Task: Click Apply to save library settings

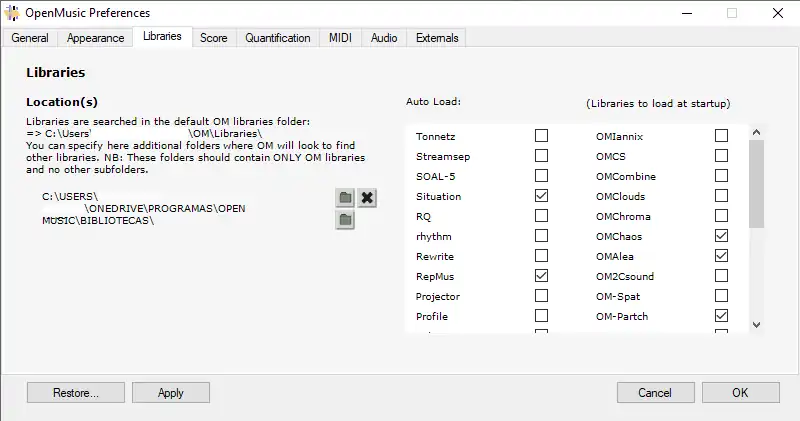Action: click(171, 393)
